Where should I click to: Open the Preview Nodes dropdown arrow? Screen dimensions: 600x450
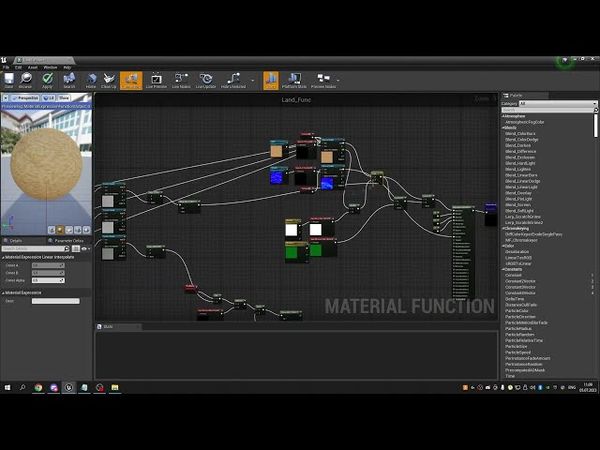[x=339, y=81]
